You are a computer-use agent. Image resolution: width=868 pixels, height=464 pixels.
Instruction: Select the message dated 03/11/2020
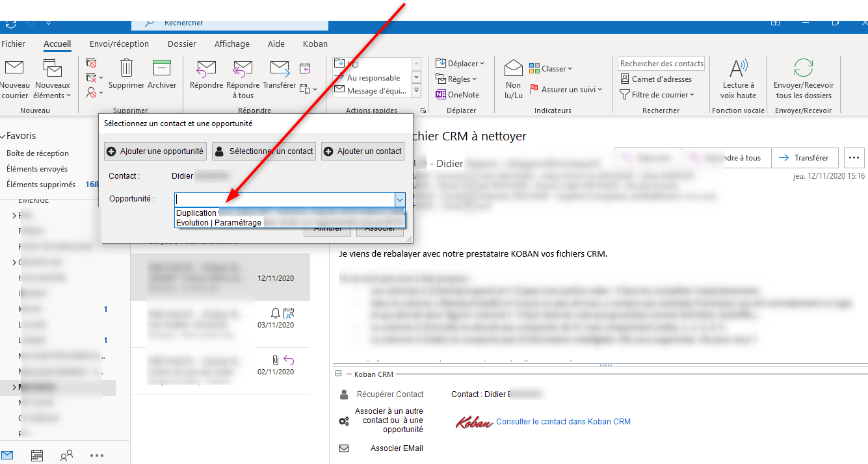click(x=220, y=324)
